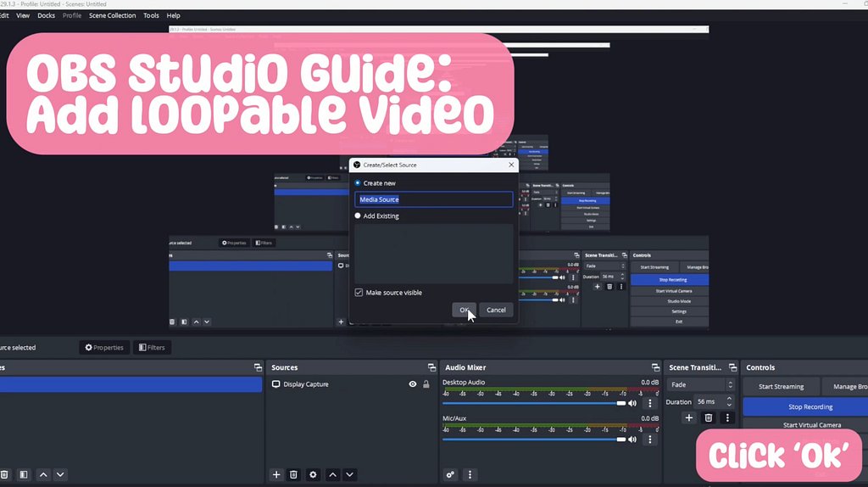Image resolution: width=868 pixels, height=487 pixels.
Task: Move source up in the Sources list
Action: [332, 475]
